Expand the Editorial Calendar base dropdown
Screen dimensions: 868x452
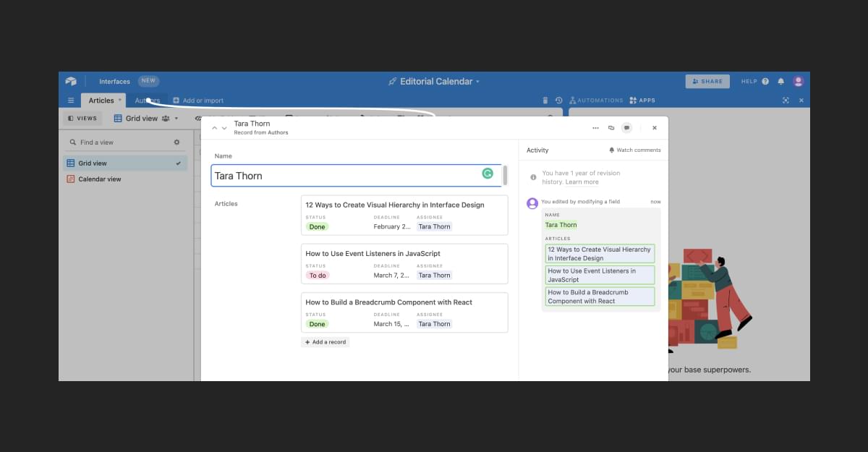point(477,82)
